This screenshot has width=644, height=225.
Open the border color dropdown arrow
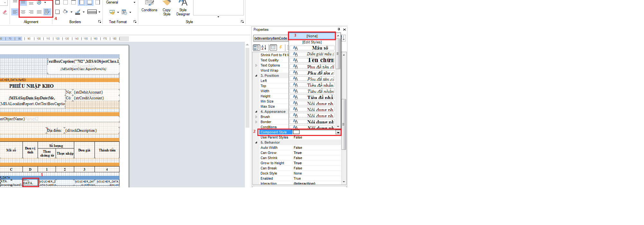(x=84, y=12)
